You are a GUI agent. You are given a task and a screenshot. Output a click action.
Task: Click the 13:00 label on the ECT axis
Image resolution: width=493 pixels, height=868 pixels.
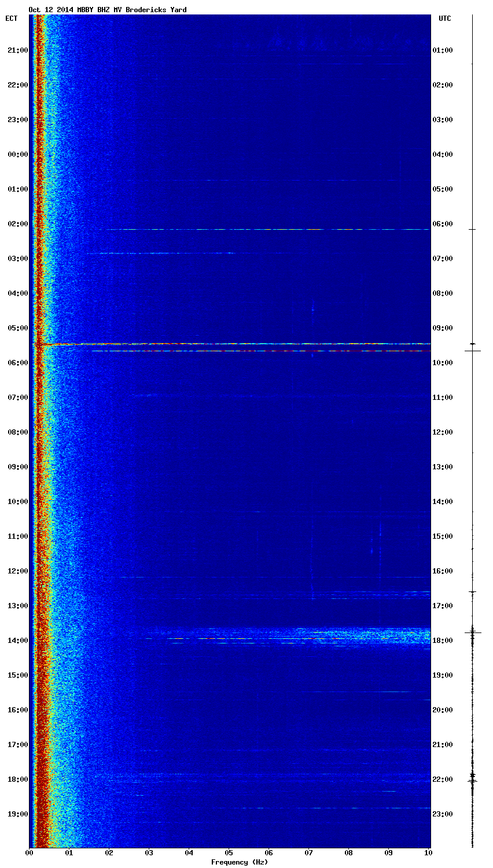click(17, 606)
